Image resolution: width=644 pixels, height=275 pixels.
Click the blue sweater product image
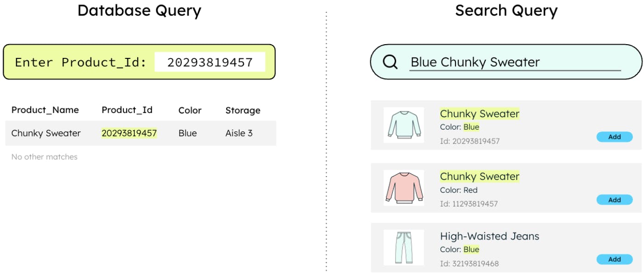(403, 125)
